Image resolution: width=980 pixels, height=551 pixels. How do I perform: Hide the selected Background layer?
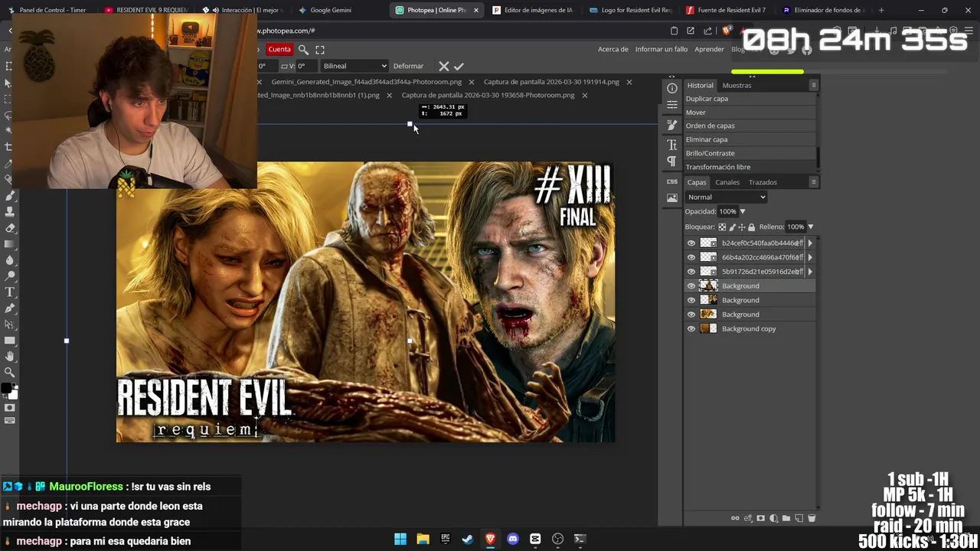691,286
